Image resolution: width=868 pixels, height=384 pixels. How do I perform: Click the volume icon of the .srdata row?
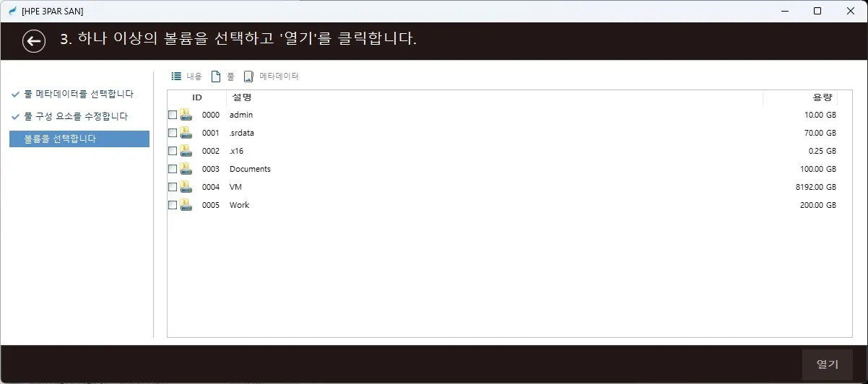pos(186,133)
